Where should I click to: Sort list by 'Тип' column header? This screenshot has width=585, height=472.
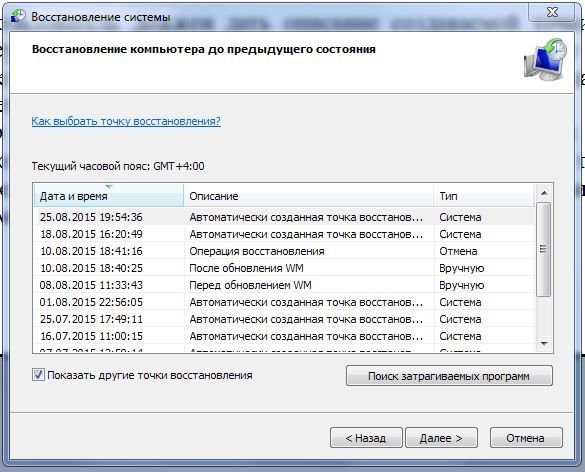click(x=484, y=196)
